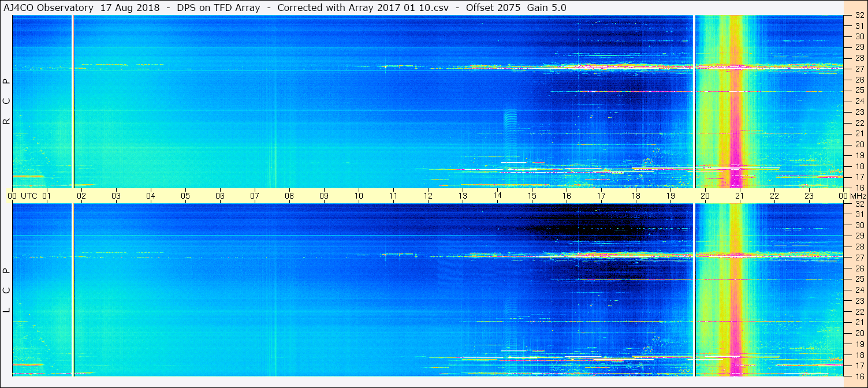Click the 26 MHz label in LCP panel
The image size is (868, 388).
[x=859, y=268]
